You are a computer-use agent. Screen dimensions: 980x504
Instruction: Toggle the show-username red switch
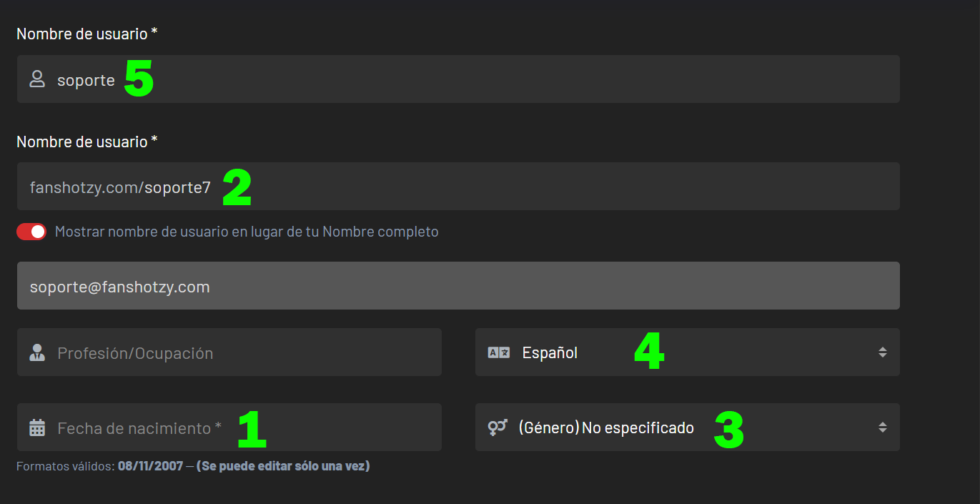(x=31, y=232)
